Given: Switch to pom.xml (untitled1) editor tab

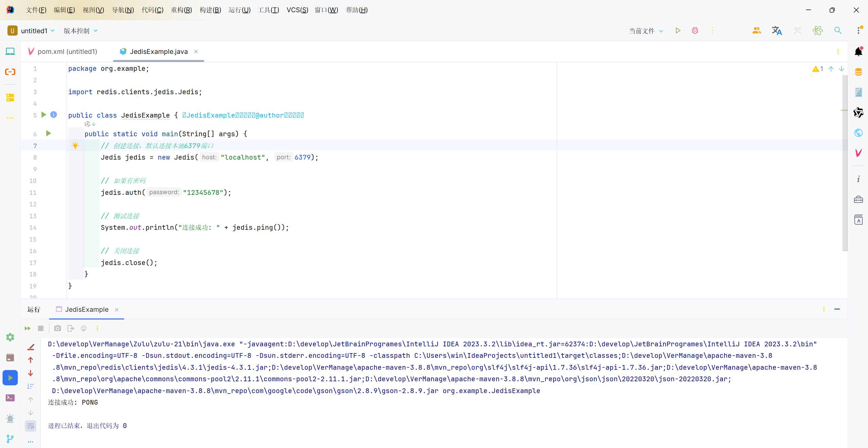Looking at the screenshot, I should 63,52.
